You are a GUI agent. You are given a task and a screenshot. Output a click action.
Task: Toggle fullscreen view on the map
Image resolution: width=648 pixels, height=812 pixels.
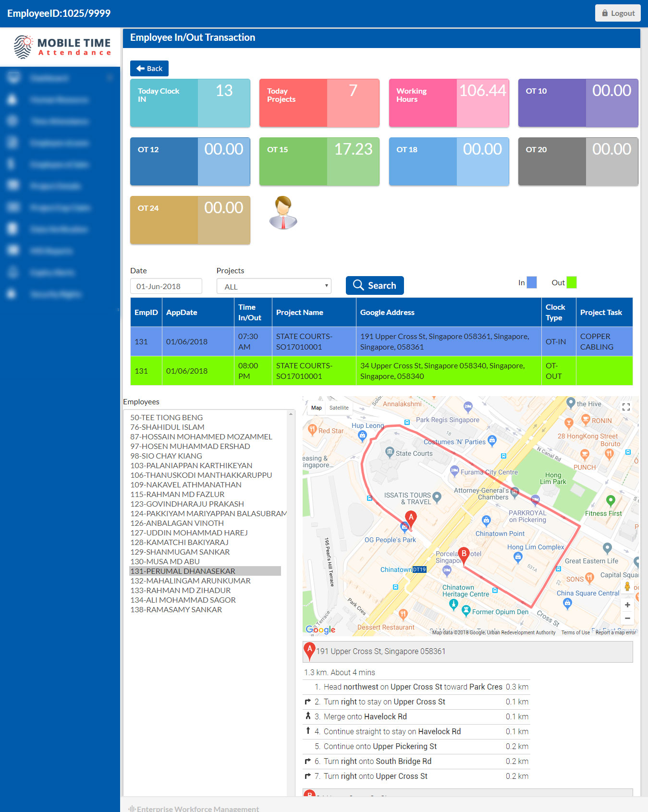[626, 407]
